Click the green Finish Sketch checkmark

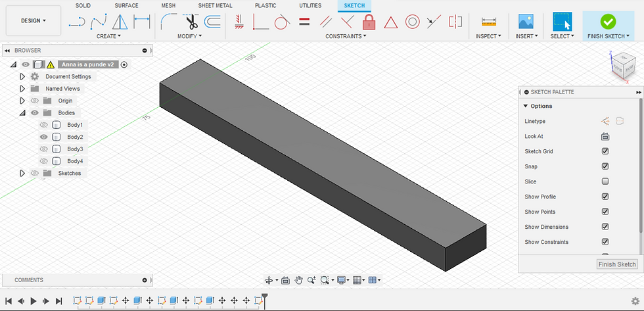point(608,22)
